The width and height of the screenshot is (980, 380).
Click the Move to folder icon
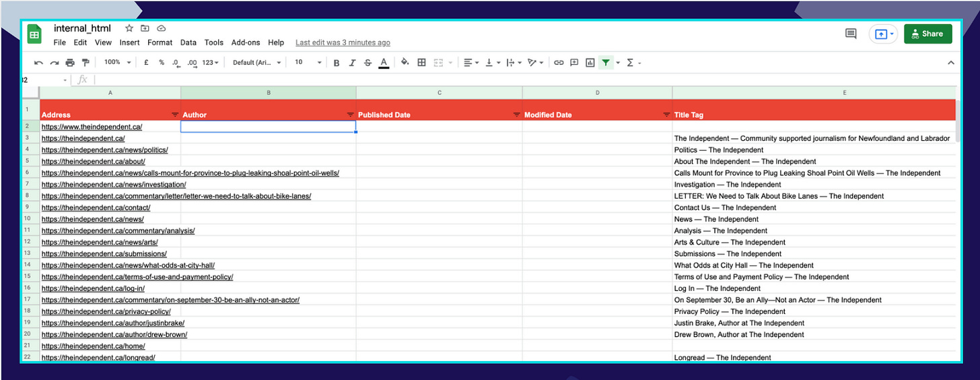pos(145,28)
